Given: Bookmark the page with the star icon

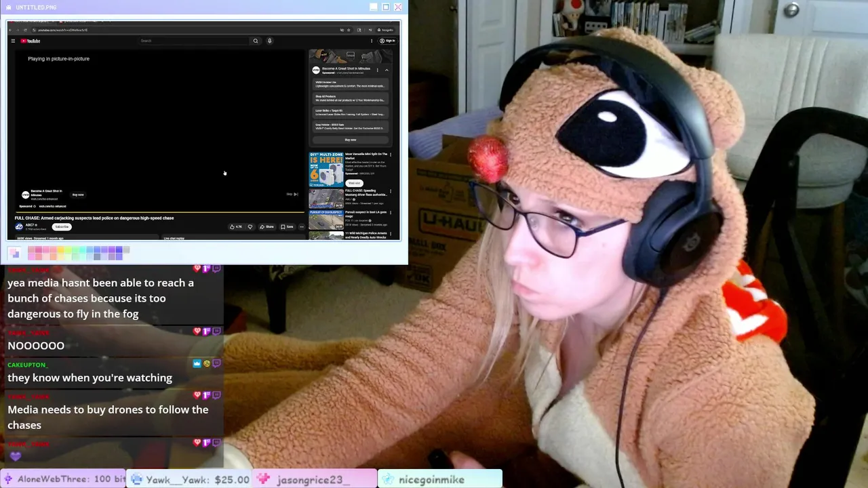Looking at the screenshot, I should pos(349,30).
